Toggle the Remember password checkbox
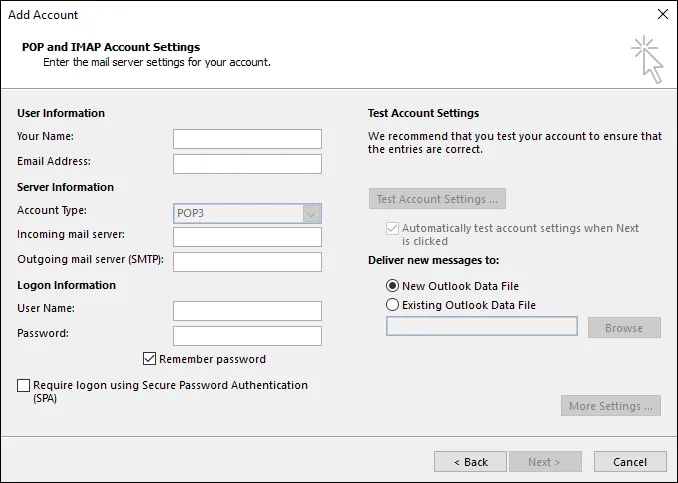Screen dimensions: 678x483 point(150,359)
